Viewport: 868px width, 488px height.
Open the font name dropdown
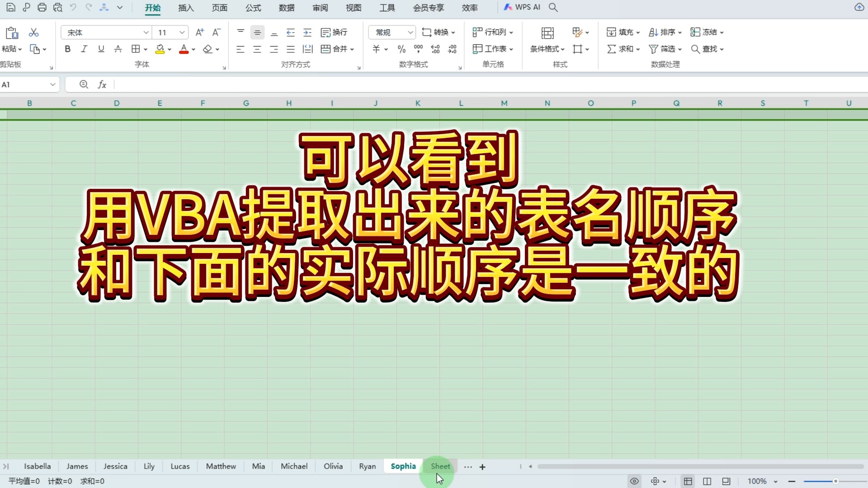(x=146, y=33)
